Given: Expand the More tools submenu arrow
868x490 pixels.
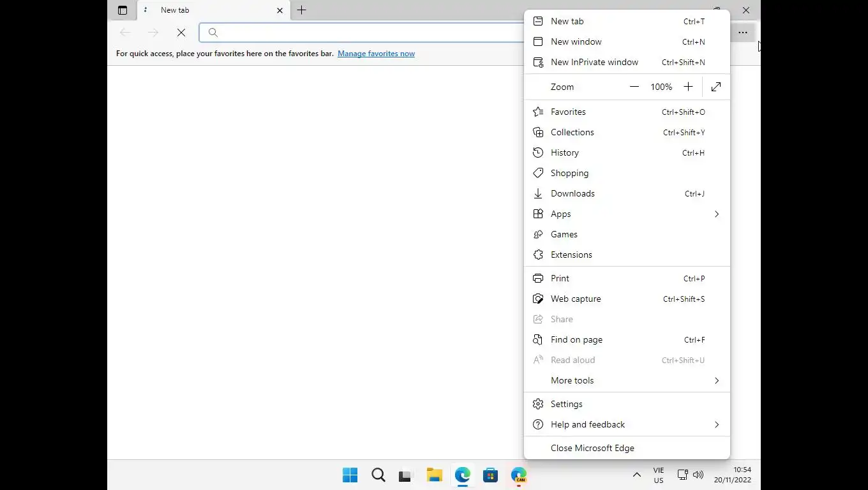Looking at the screenshot, I should pos(717,380).
